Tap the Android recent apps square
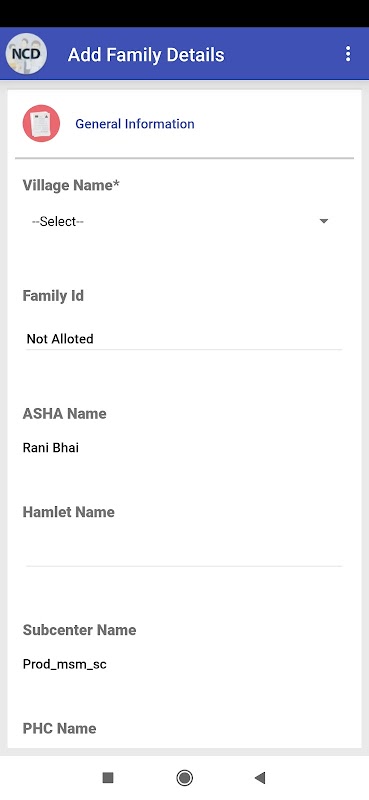 108,778
